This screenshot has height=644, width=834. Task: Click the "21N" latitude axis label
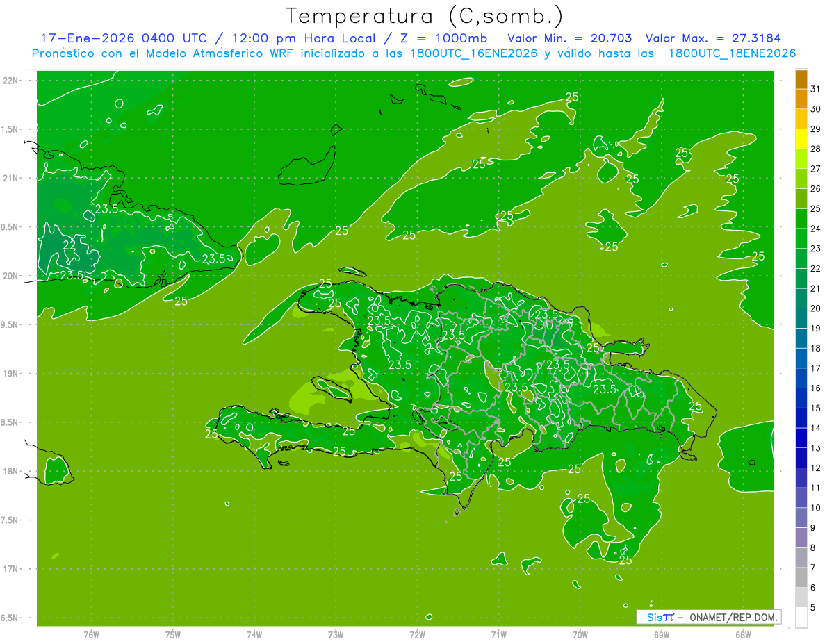12,178
